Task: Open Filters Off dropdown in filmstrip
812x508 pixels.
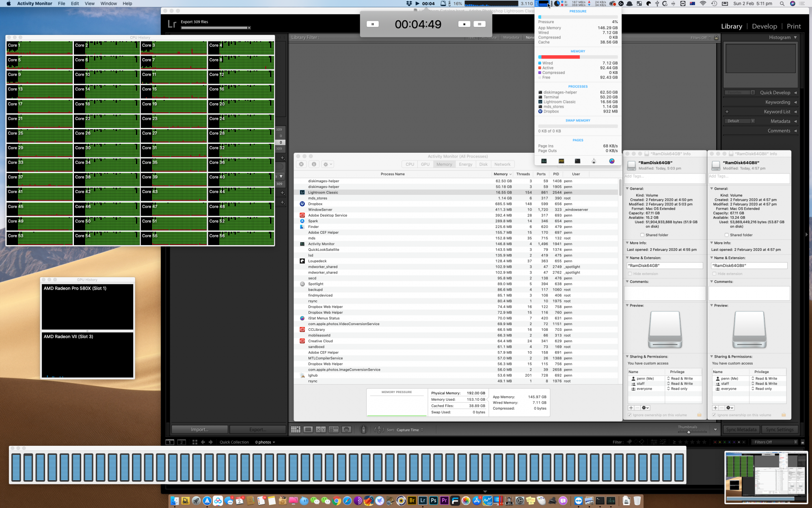Action: 775,442
